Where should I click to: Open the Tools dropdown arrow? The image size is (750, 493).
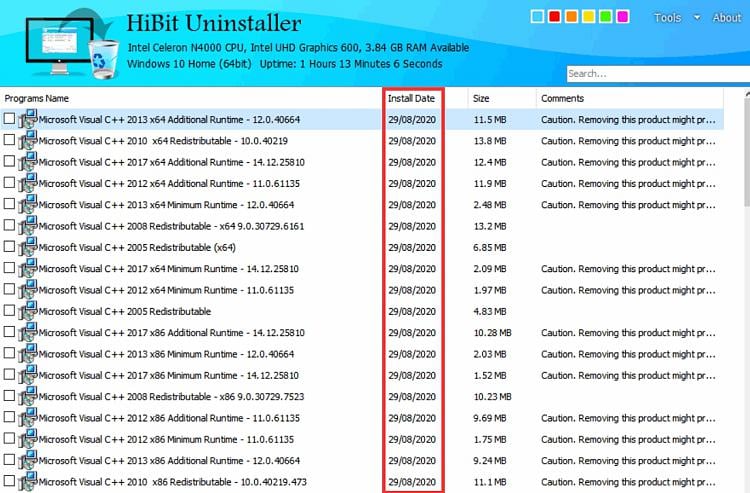click(697, 18)
